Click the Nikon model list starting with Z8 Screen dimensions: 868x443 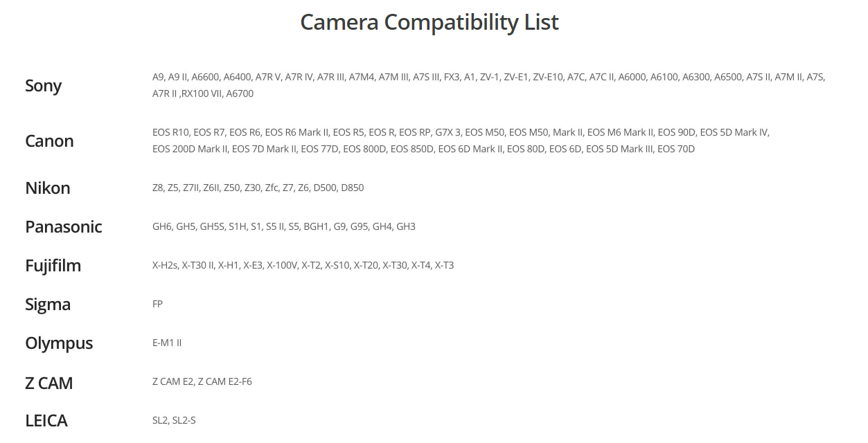click(258, 188)
